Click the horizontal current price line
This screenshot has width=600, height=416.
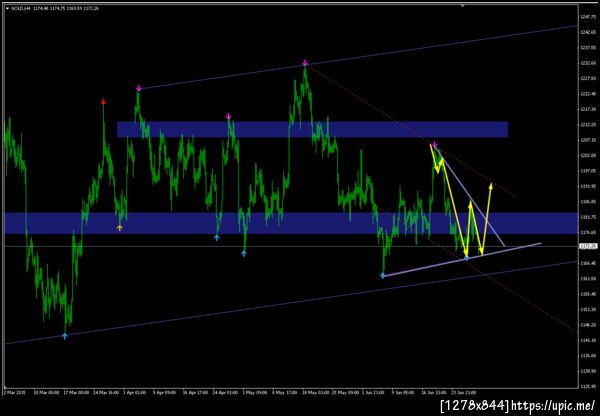pyautogui.click(x=291, y=246)
